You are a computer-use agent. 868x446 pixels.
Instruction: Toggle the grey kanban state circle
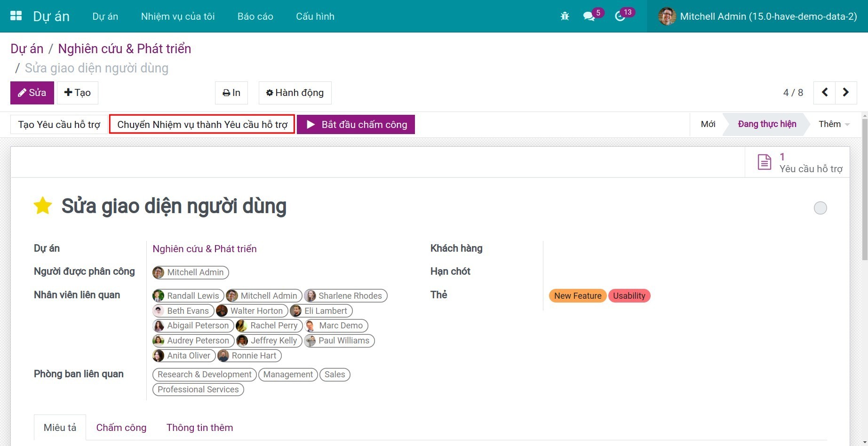click(x=820, y=208)
